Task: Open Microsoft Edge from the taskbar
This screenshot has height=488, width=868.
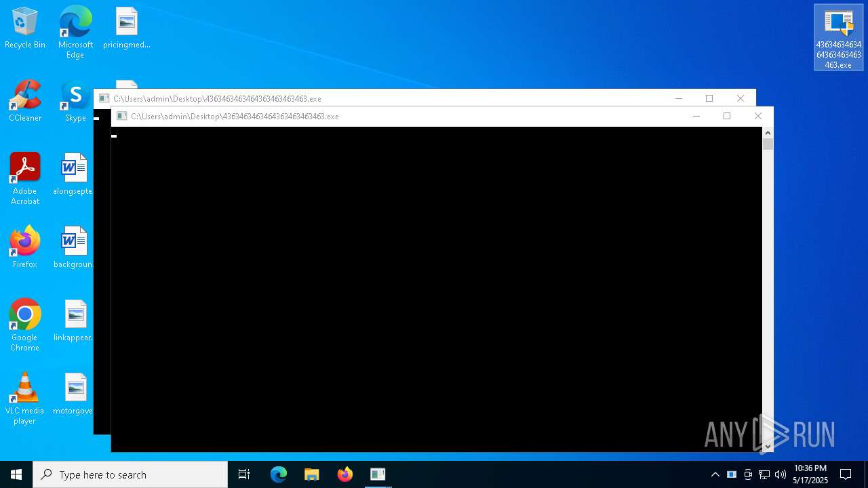Action: 279,474
